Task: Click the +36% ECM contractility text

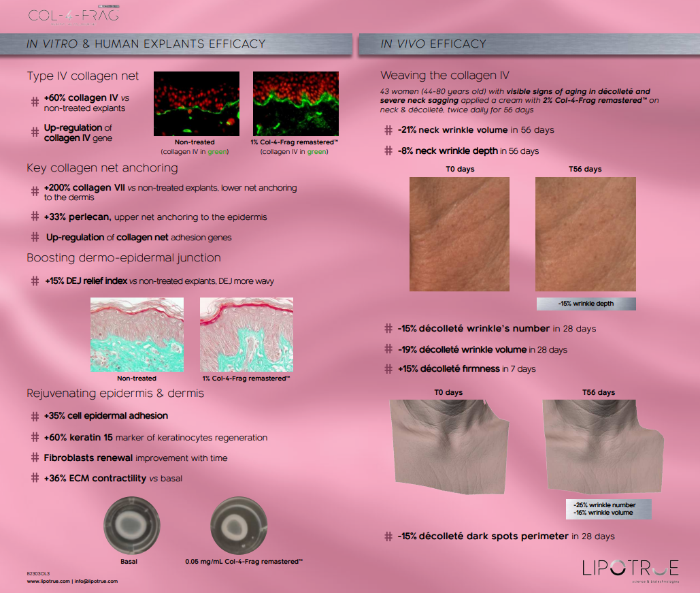Action: (x=113, y=478)
